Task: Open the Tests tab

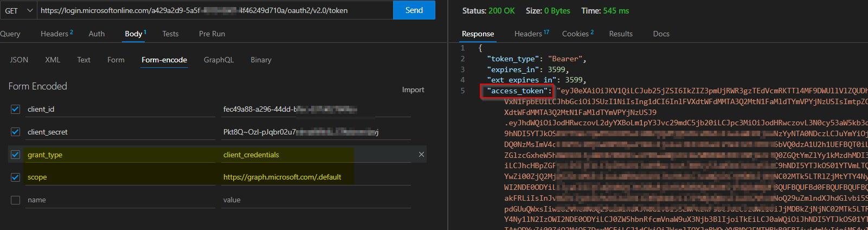Action: point(170,34)
